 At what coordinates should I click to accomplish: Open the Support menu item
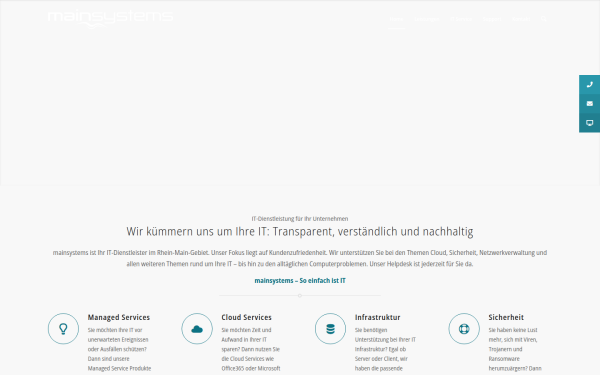pos(492,19)
